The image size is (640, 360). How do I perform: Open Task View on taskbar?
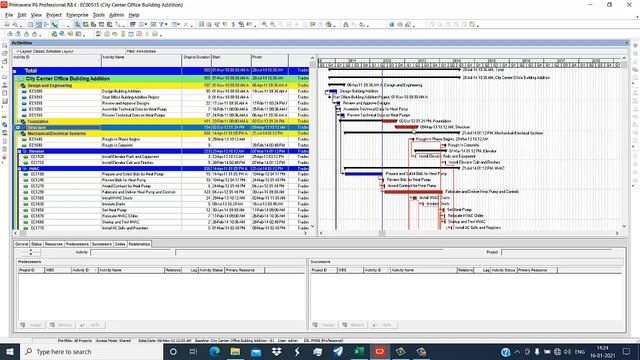tap(193, 351)
